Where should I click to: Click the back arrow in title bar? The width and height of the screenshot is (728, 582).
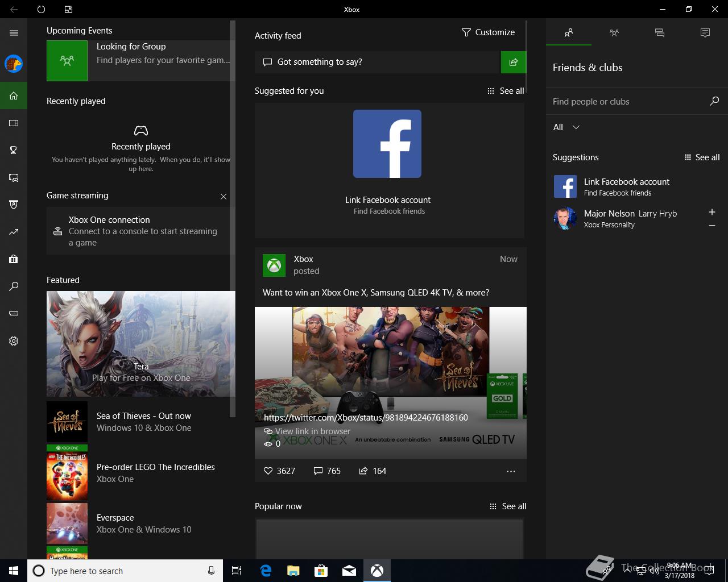14,9
